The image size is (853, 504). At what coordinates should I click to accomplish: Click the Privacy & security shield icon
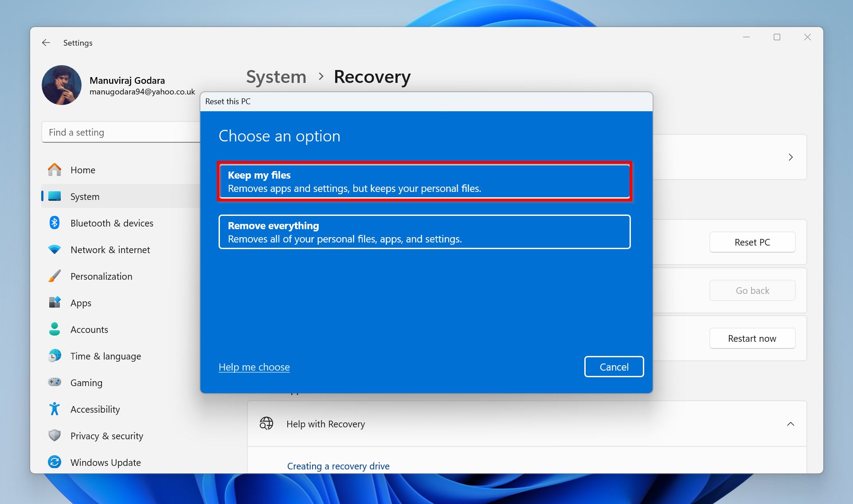[x=55, y=436]
